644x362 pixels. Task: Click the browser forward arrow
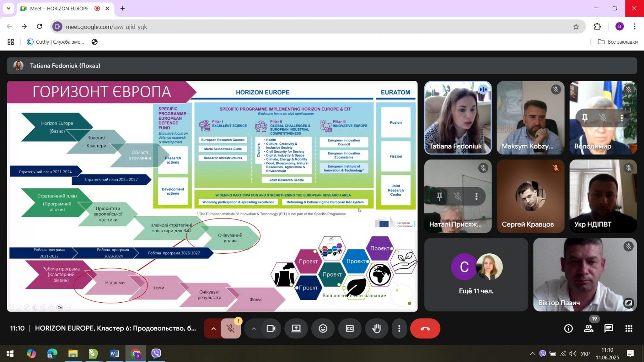(x=24, y=26)
